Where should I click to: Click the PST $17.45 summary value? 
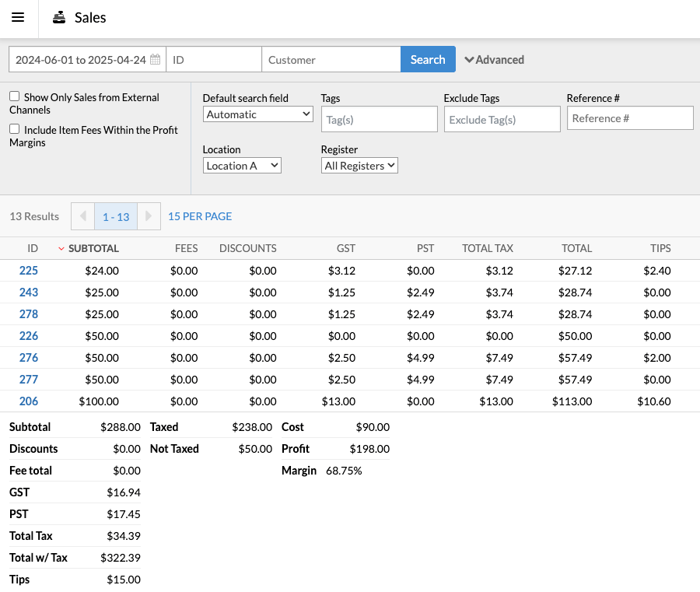click(124, 514)
